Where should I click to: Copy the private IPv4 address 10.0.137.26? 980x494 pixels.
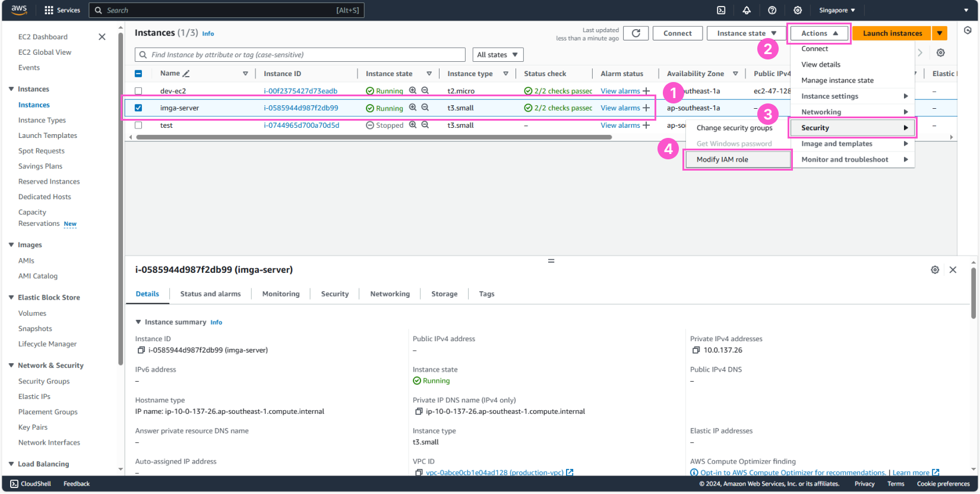696,350
